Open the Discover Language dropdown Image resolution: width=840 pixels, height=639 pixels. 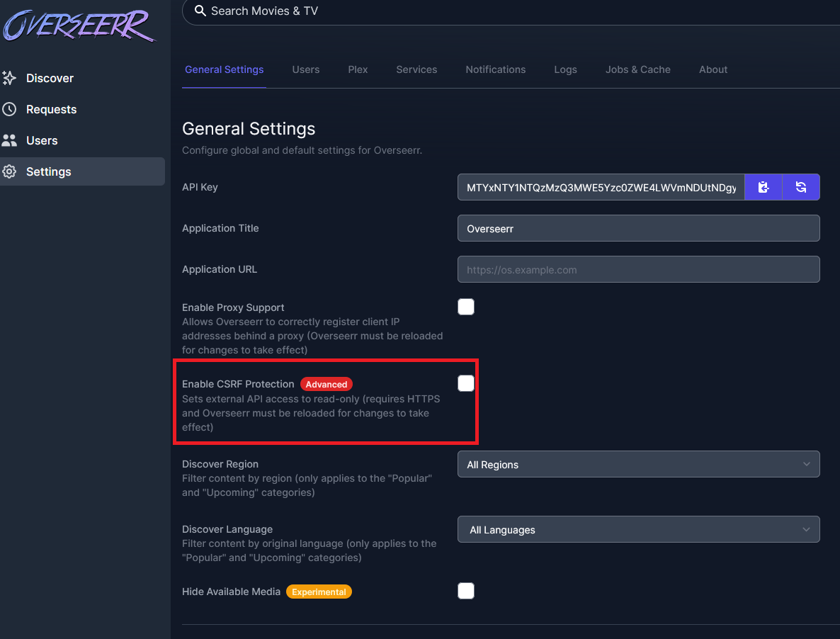[638, 529]
